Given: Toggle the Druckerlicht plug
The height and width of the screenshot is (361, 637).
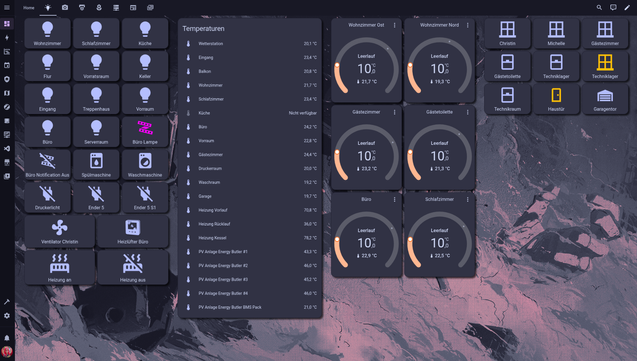Looking at the screenshot, I should click(48, 197).
